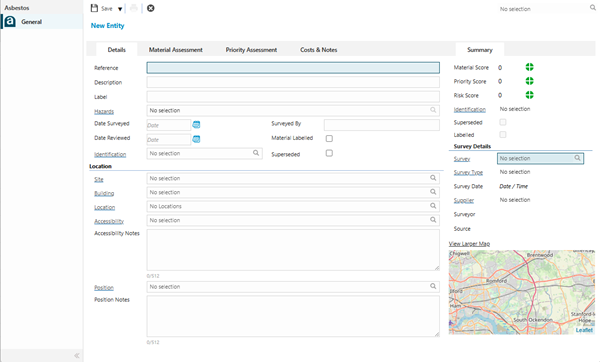Click the Hazards field search icon
The image size is (600, 362).
pyautogui.click(x=433, y=110)
